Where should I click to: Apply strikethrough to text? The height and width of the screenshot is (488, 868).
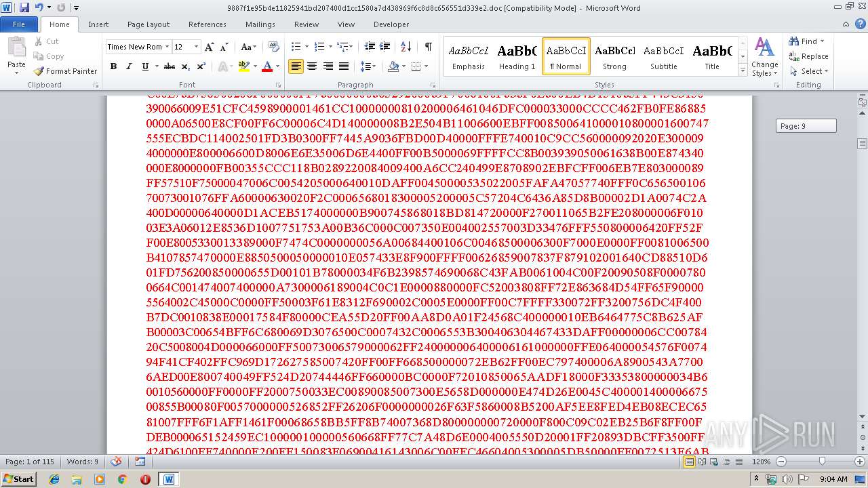170,66
